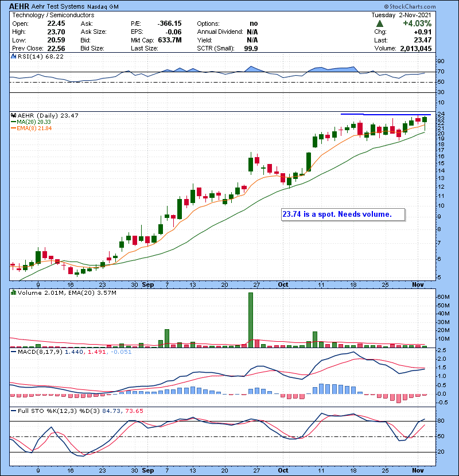Click the MACD histogram value -0.051
This screenshot has height=476, width=459.
[121, 352]
